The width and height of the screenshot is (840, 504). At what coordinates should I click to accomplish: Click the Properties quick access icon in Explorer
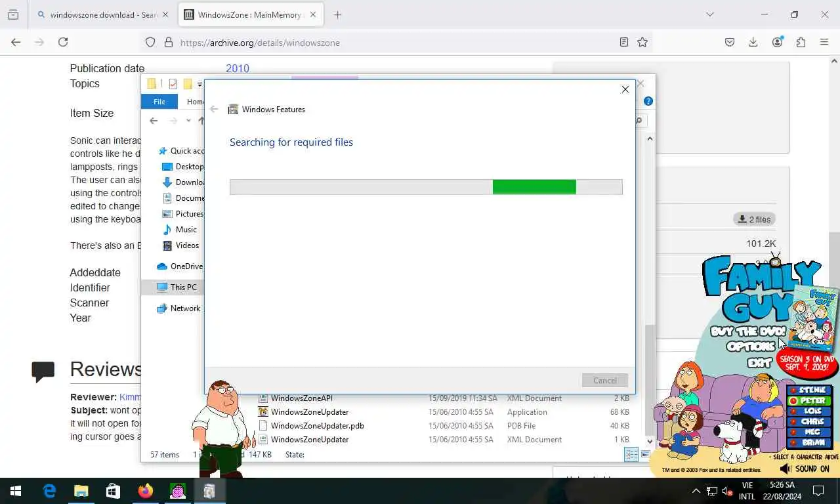pyautogui.click(x=173, y=84)
